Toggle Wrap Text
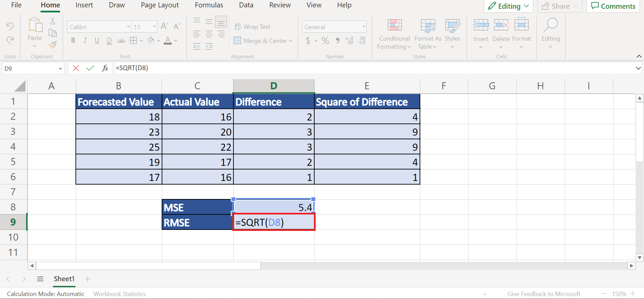 click(252, 27)
